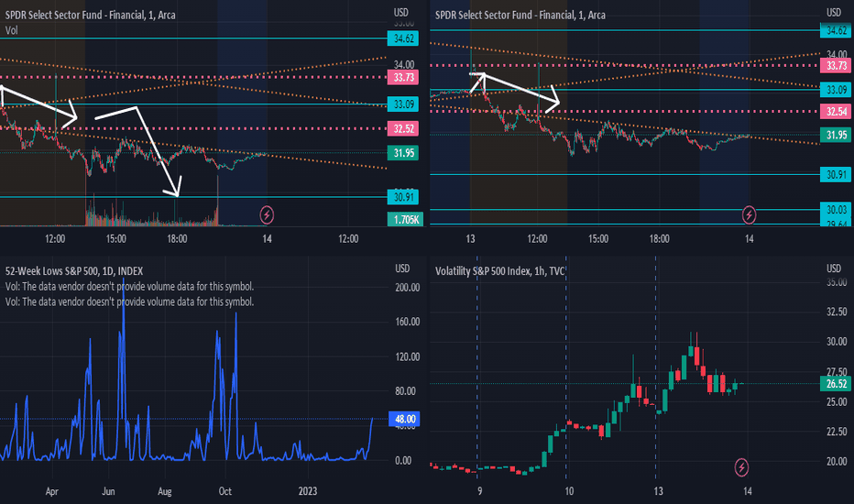Select the 33.73 pink price label in the top-right chart
This screenshot has width=854, height=504.
[x=836, y=65]
